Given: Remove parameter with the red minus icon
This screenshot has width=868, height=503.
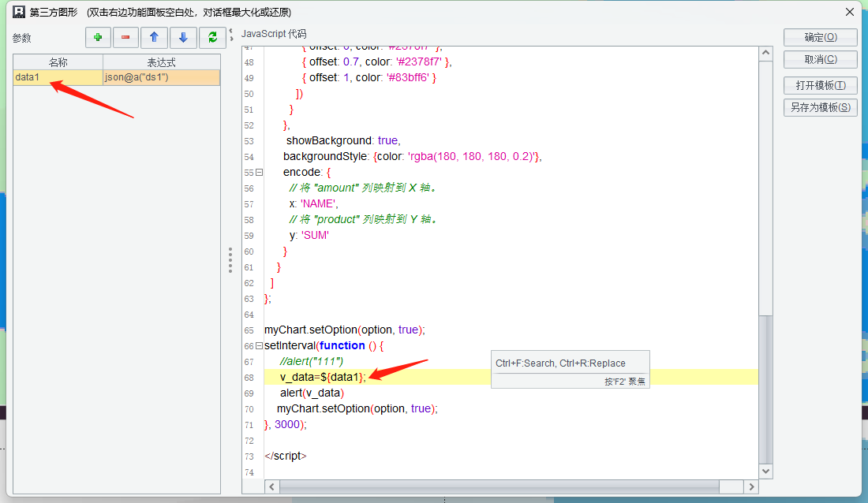Looking at the screenshot, I should coord(125,37).
